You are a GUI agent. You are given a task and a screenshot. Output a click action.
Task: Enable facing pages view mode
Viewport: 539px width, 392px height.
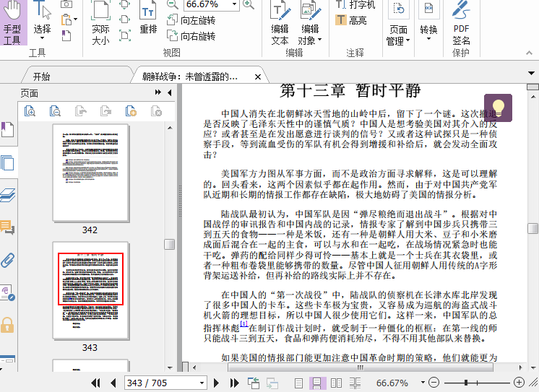click(336, 383)
